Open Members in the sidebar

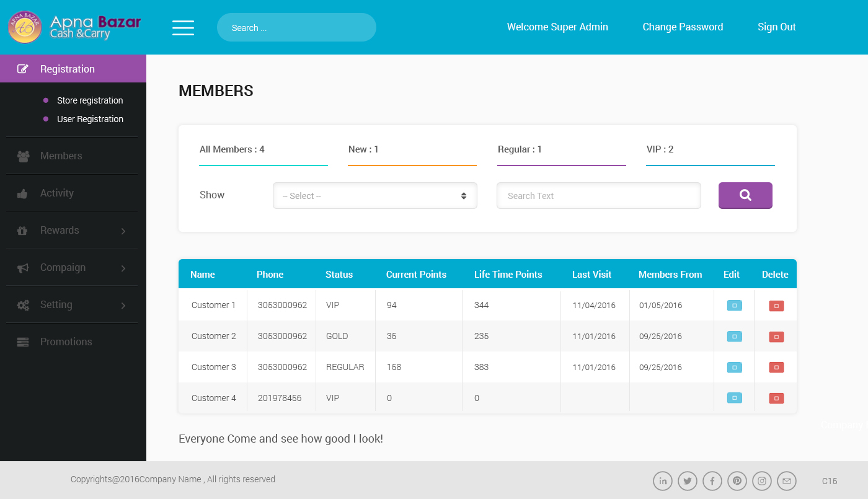[x=61, y=156]
